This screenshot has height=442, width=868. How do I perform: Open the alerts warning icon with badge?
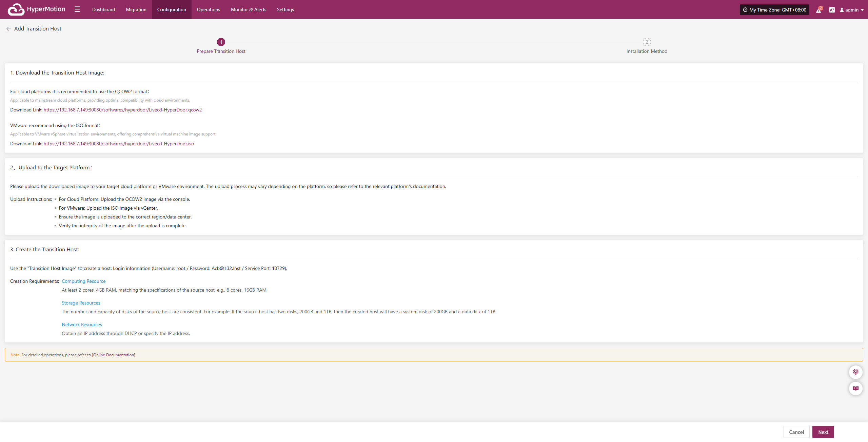[818, 10]
